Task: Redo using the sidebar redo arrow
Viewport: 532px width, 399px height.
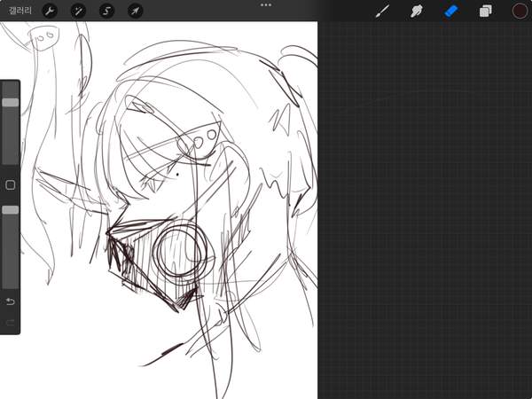Action: coord(11,321)
